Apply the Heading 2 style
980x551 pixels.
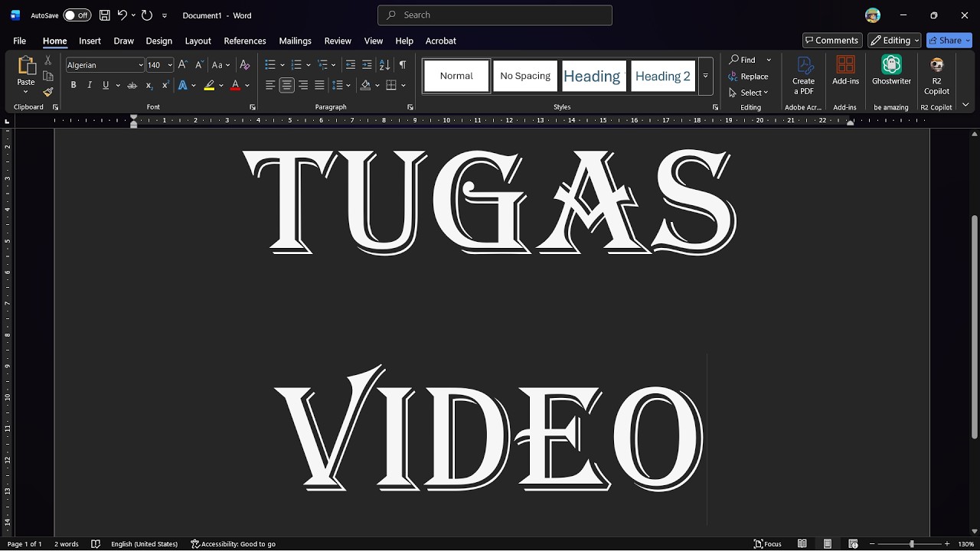pyautogui.click(x=663, y=76)
